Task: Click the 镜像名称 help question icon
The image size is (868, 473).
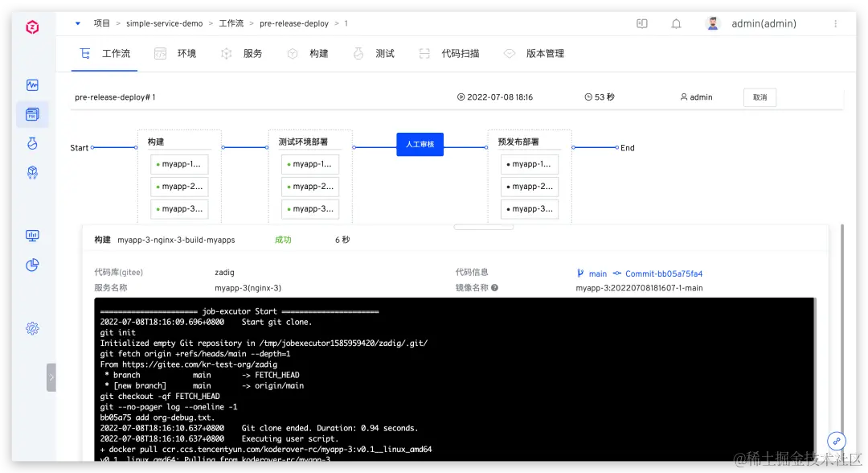Action: 494,287
